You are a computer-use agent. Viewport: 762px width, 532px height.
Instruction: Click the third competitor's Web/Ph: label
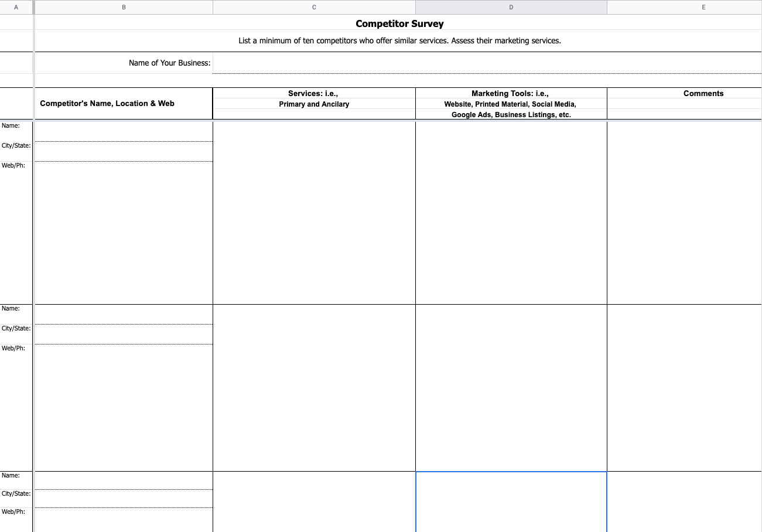13,511
